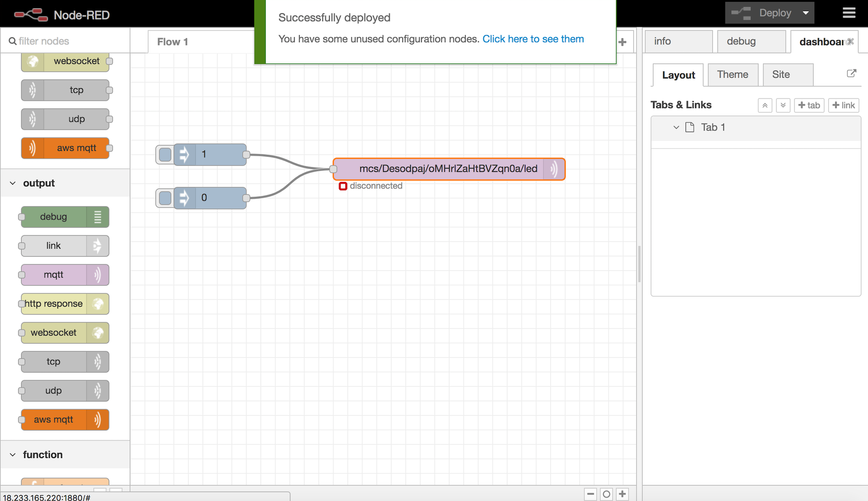Switch to the Theme tab
Image resolution: width=868 pixels, height=501 pixels.
pyautogui.click(x=733, y=75)
